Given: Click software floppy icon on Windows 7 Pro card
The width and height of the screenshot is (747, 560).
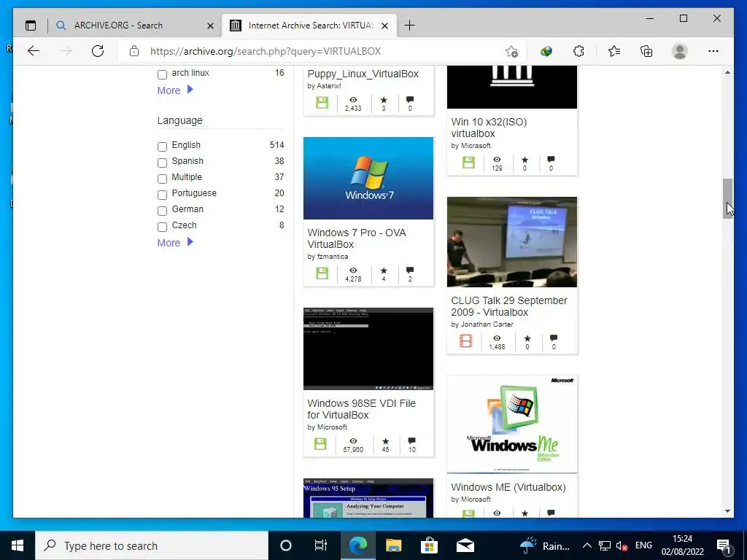Looking at the screenshot, I should [322, 273].
